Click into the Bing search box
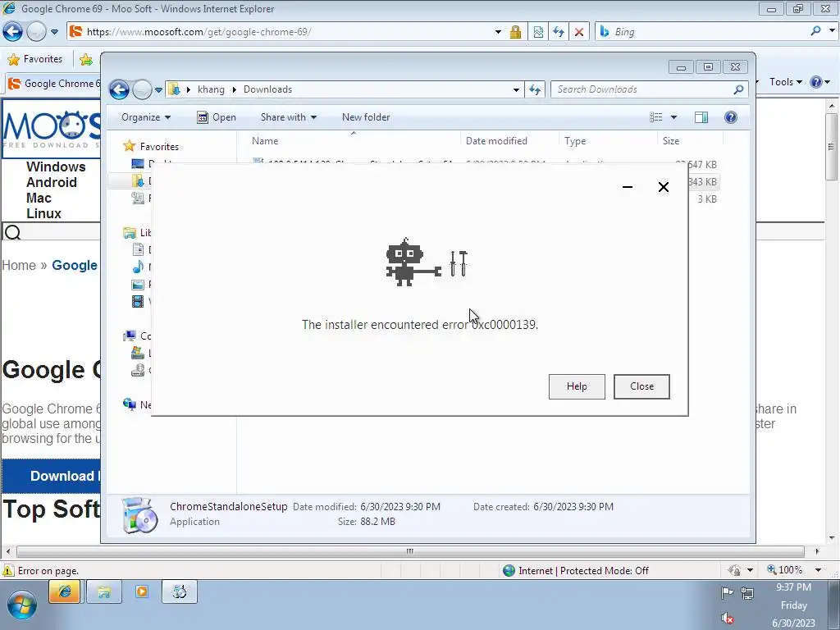 (707, 32)
